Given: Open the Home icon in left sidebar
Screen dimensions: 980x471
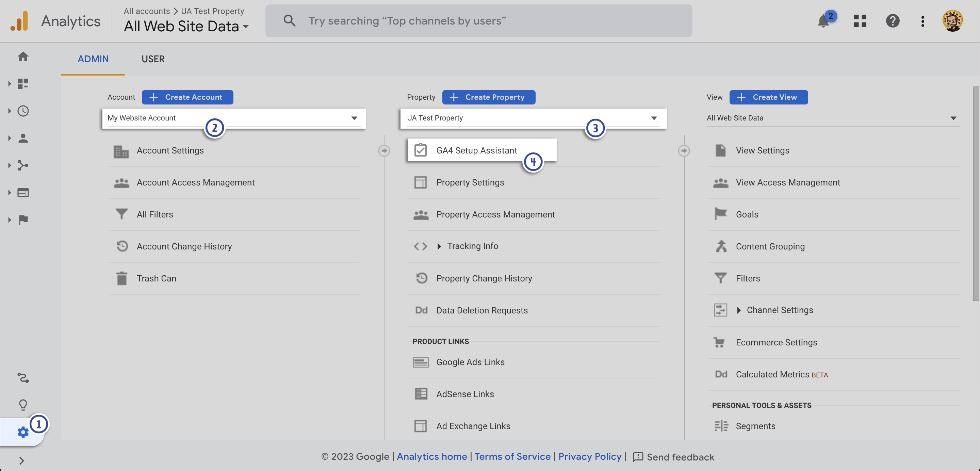Looking at the screenshot, I should coord(23,56).
